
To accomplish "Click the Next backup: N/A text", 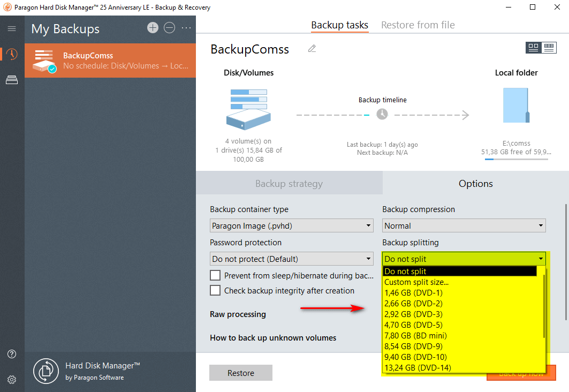I will click(x=382, y=153).
